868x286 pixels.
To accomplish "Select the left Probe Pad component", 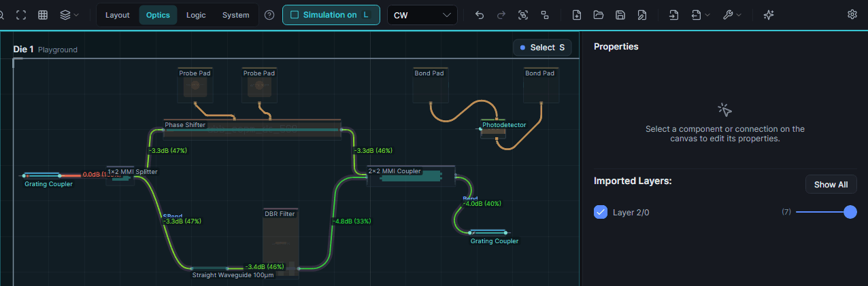I will click(195, 85).
